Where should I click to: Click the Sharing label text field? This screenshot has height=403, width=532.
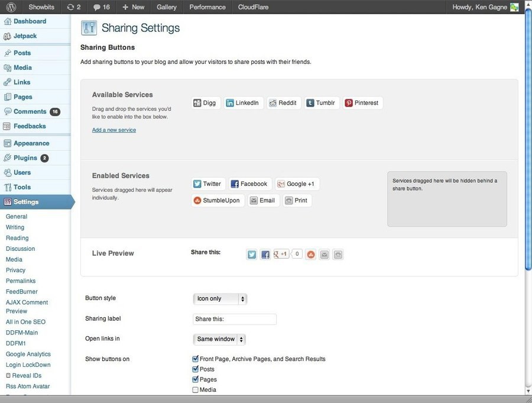235,319
